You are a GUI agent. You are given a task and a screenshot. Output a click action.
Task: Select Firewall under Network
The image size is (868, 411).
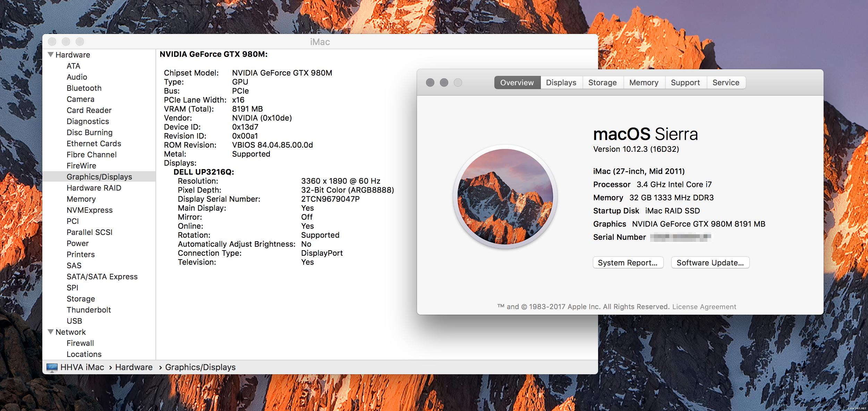coord(80,343)
